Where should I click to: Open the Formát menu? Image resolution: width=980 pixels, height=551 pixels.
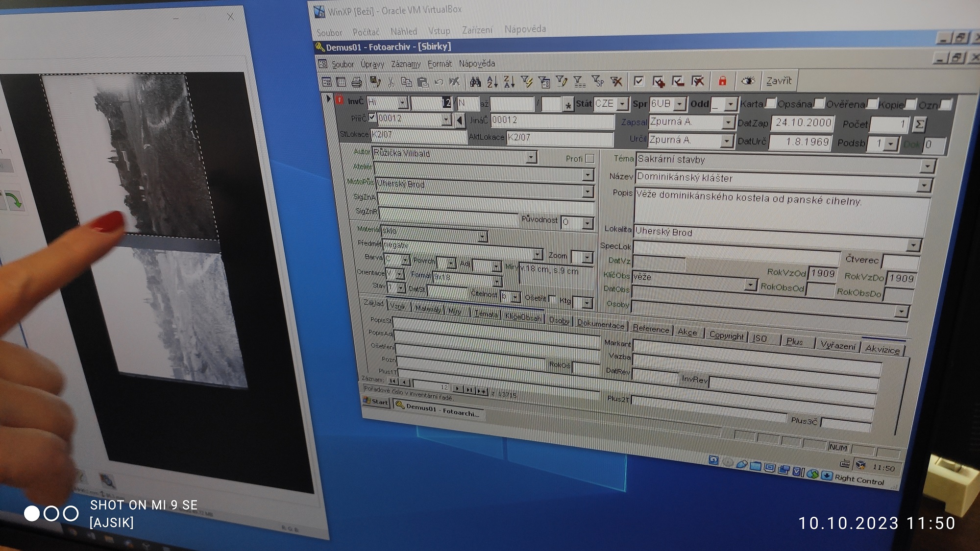pos(440,64)
